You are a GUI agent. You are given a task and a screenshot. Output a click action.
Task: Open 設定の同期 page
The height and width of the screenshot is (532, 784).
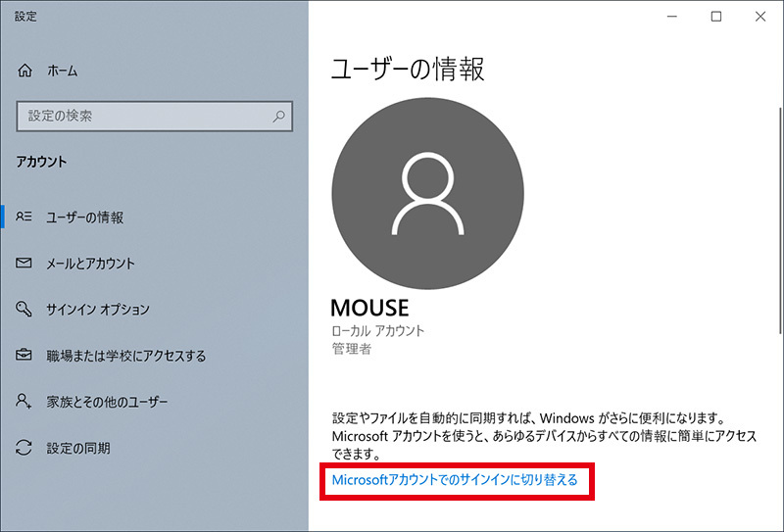point(155,448)
